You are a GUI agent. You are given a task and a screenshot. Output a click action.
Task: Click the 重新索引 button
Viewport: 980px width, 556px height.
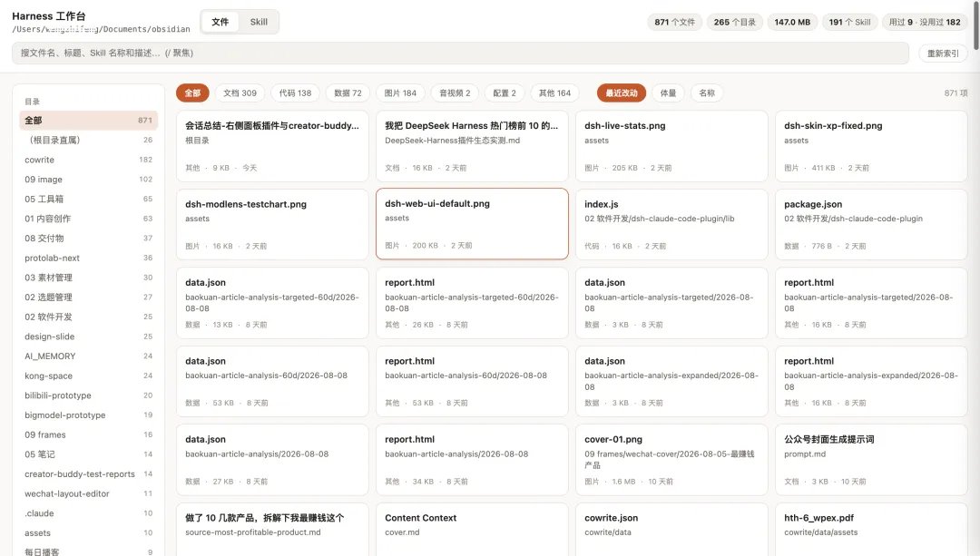click(943, 54)
